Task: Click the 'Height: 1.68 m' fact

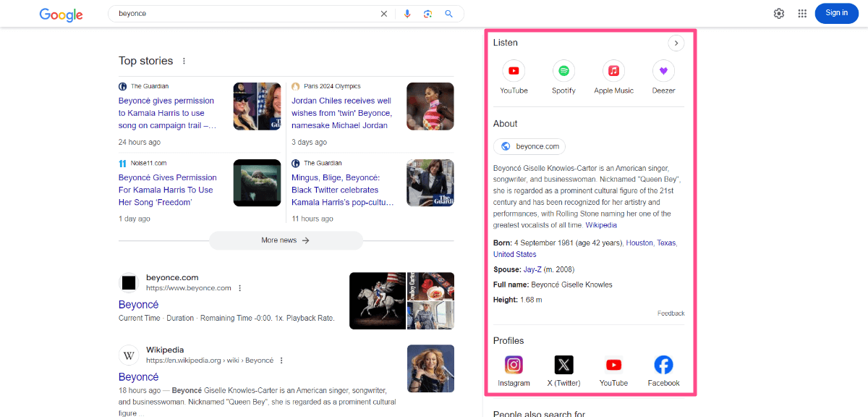Action: pos(517,300)
